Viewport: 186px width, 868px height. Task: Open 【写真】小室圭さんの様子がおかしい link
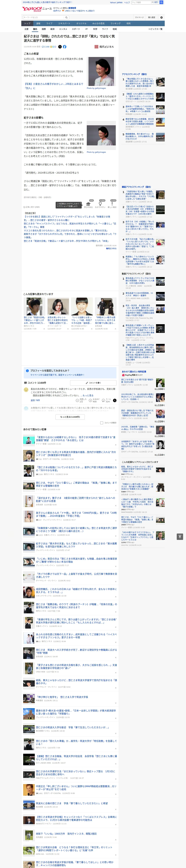coord(53,86)
